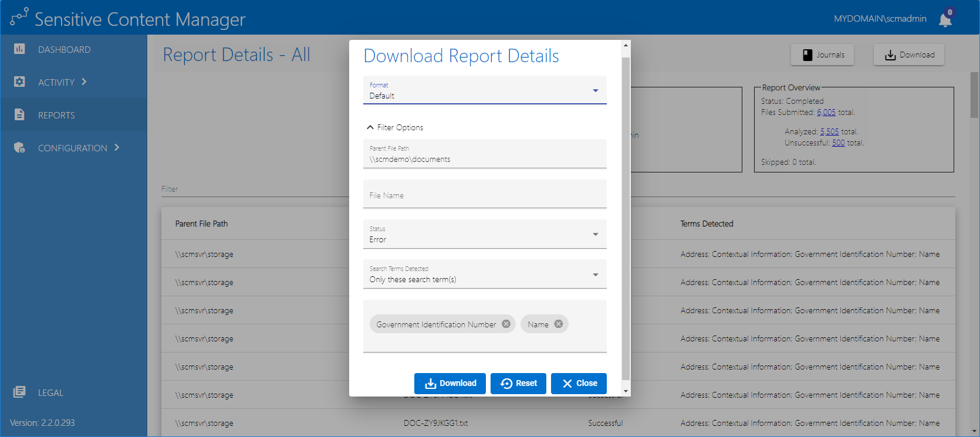This screenshot has height=437, width=980.
Task: Click the Legal icon in sidebar
Action: pos(19,392)
